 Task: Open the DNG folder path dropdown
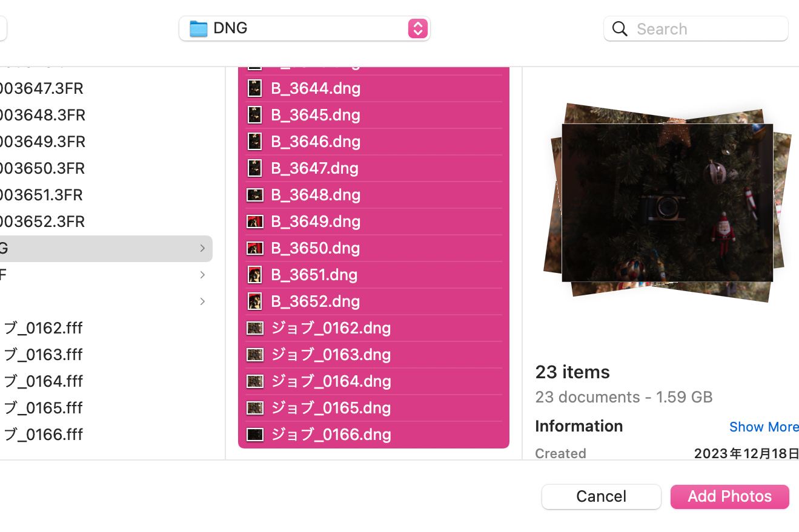tap(305, 28)
